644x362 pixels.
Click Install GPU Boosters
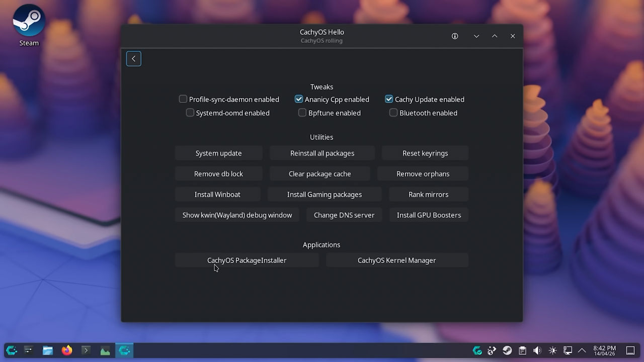(x=429, y=215)
